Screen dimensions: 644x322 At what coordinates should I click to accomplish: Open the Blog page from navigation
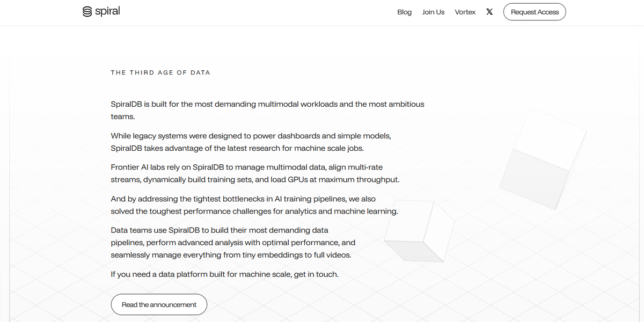404,12
